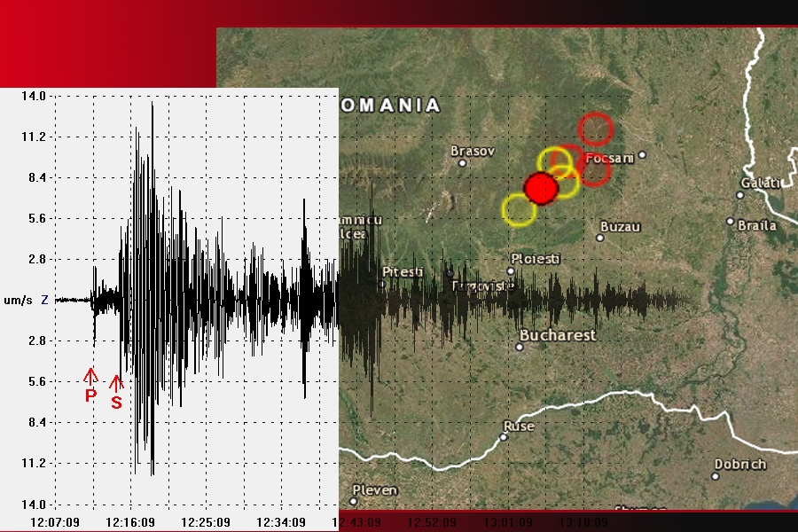Click the solid red epicenter marker
This screenshot has height=532, width=798.
(x=540, y=188)
